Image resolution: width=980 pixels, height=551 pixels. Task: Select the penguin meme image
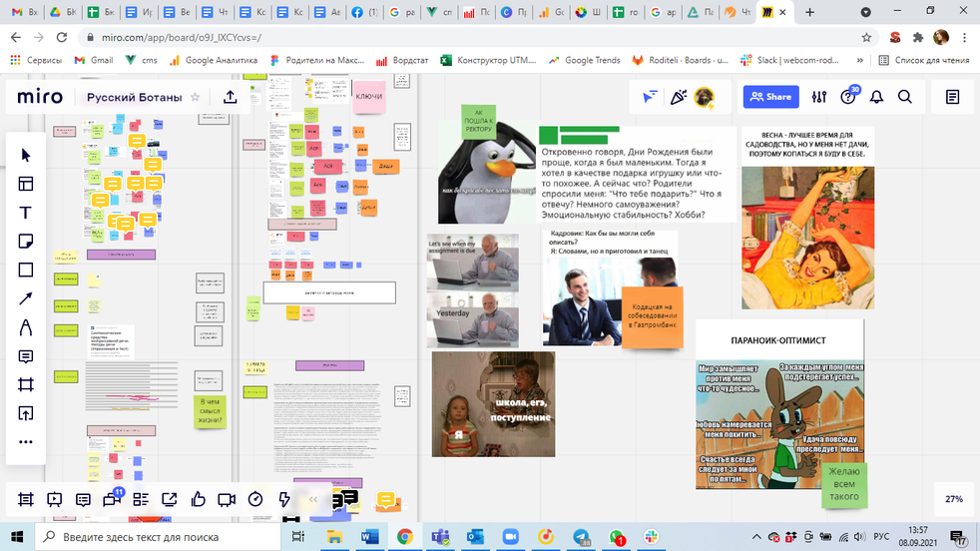pyautogui.click(x=487, y=173)
